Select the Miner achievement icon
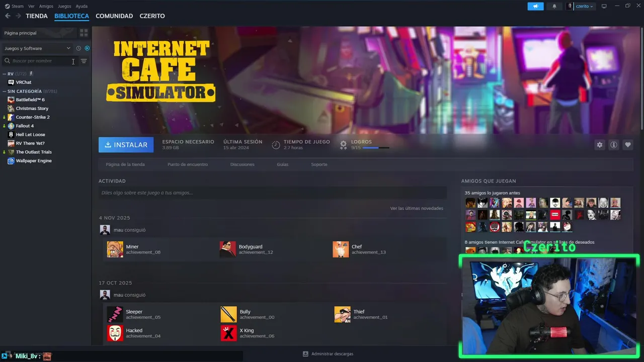The height and width of the screenshot is (362, 644). click(x=115, y=249)
